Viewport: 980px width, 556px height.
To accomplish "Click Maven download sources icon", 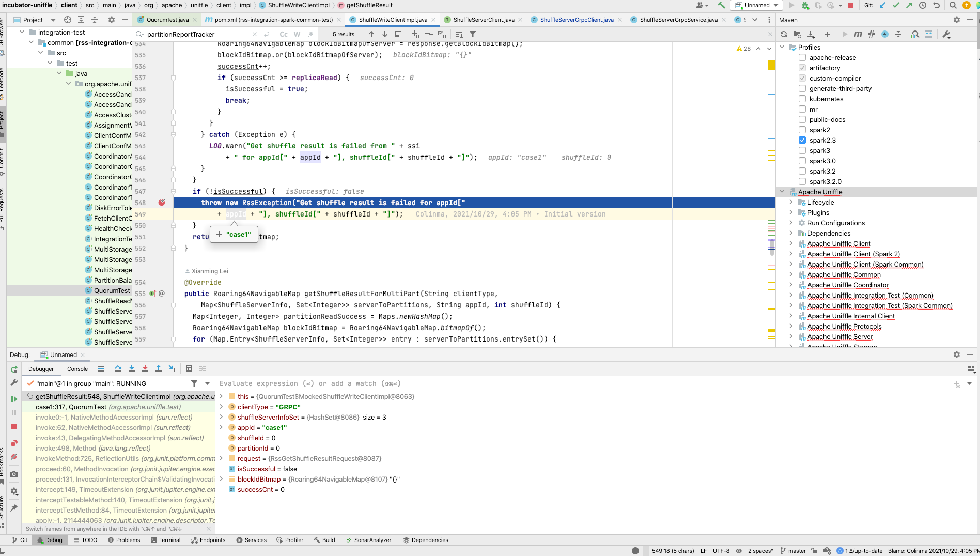I will click(x=811, y=34).
